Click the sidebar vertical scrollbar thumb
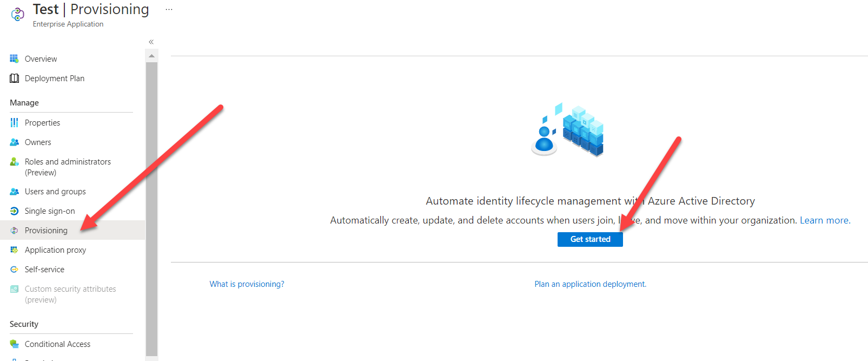 [x=151, y=209]
